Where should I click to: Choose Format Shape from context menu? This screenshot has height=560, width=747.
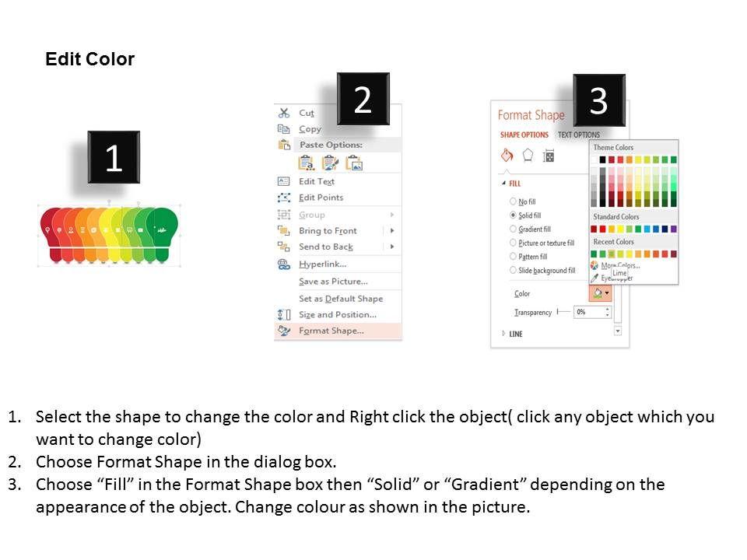pos(331,331)
